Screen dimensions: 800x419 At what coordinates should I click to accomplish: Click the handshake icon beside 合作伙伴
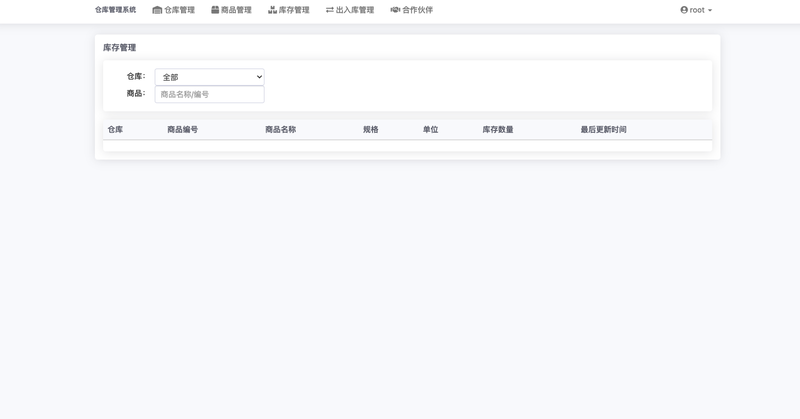(x=395, y=10)
